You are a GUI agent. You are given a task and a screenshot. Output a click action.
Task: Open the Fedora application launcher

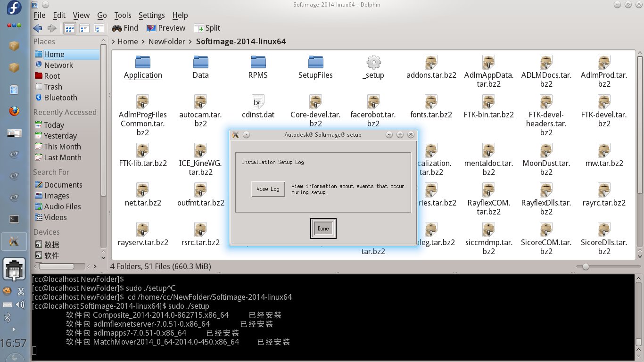coord(15,8)
